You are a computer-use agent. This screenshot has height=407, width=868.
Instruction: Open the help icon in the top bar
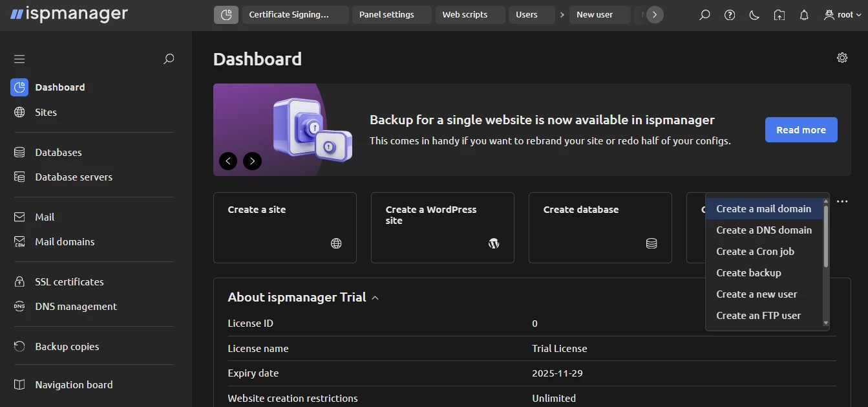pyautogui.click(x=729, y=14)
